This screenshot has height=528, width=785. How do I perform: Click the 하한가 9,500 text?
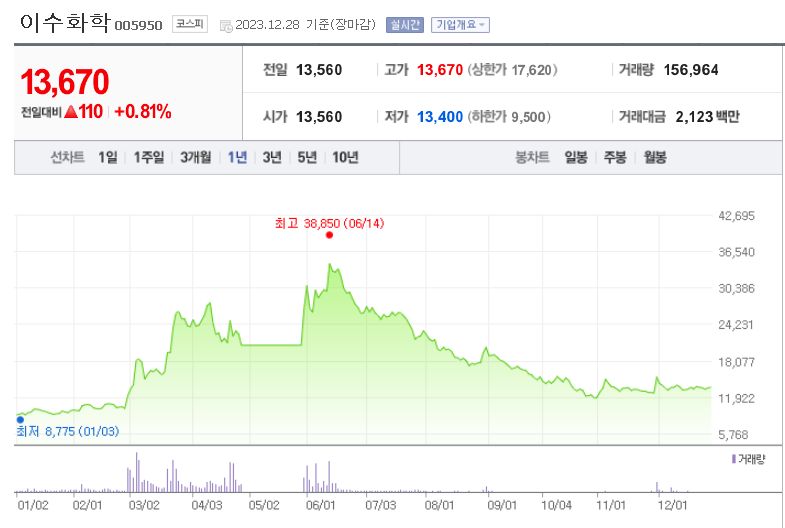509,117
